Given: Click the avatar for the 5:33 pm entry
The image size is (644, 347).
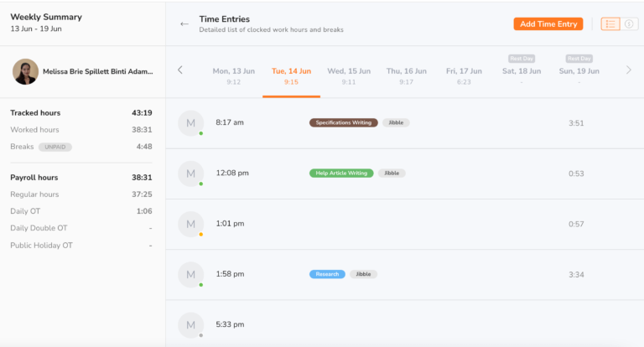Looking at the screenshot, I should click(190, 324).
